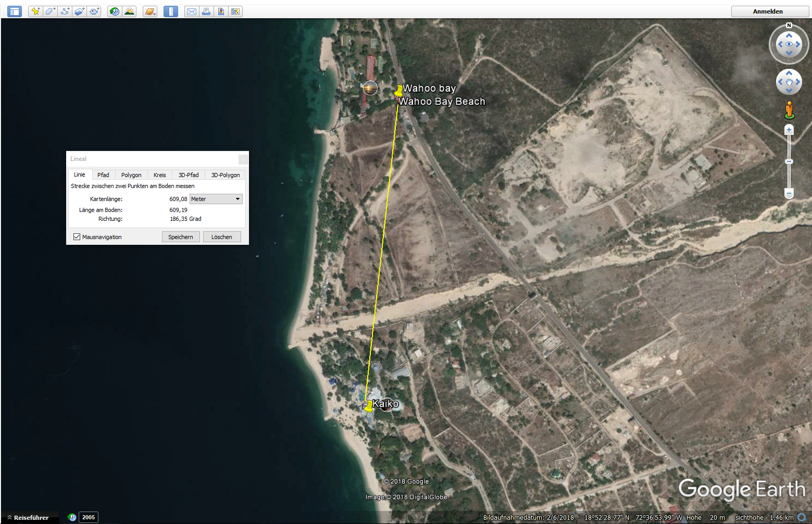Screen dimensions: 812x524
Task: Close the Lineal dialog
Action: click(x=243, y=159)
